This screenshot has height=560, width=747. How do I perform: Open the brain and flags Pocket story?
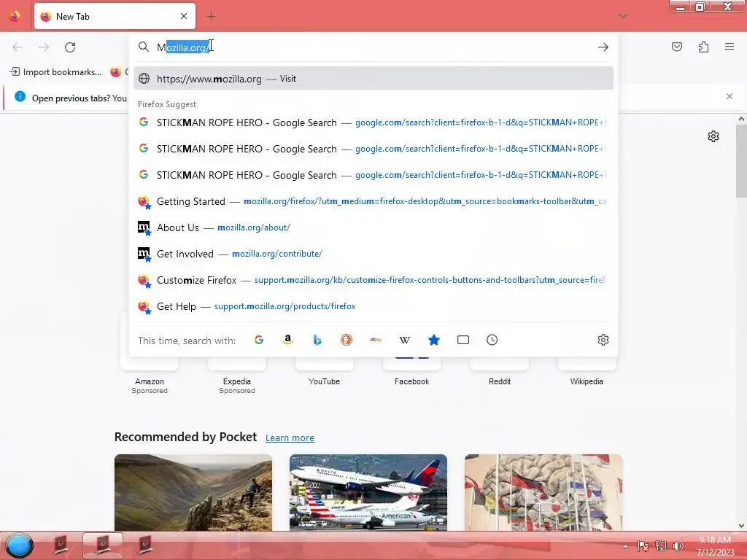click(x=543, y=492)
